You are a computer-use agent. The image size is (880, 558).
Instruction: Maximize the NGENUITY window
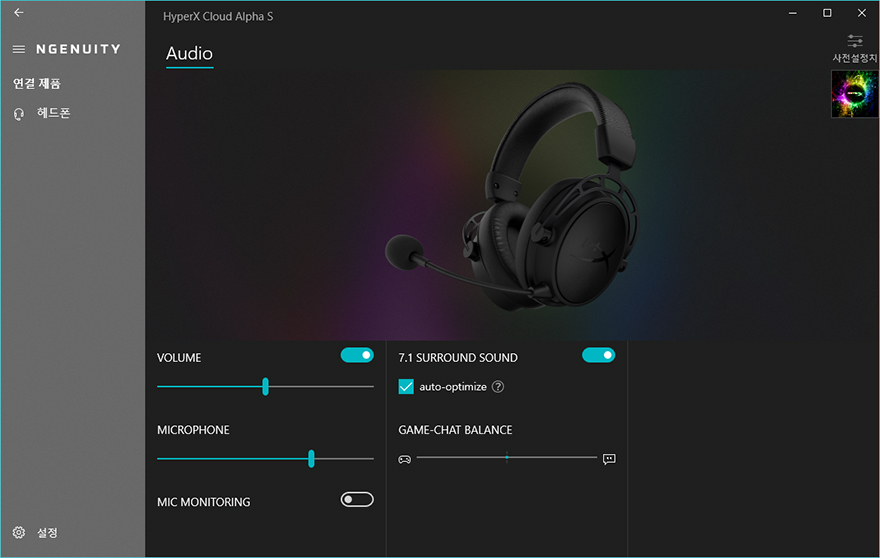827,13
